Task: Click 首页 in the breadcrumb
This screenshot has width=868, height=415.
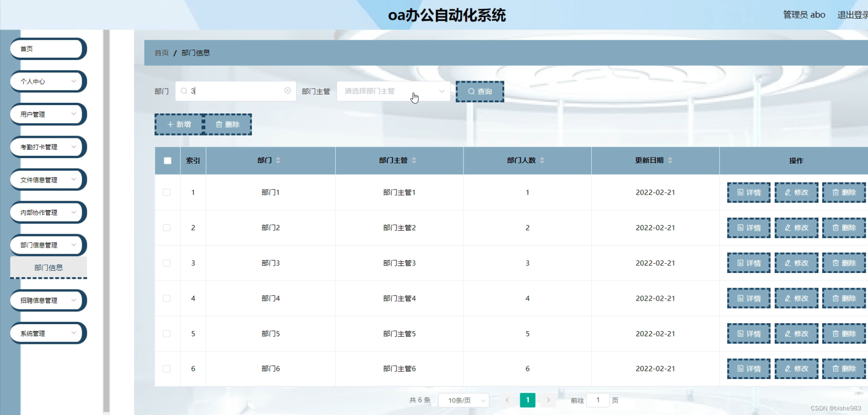Action: 161,53
